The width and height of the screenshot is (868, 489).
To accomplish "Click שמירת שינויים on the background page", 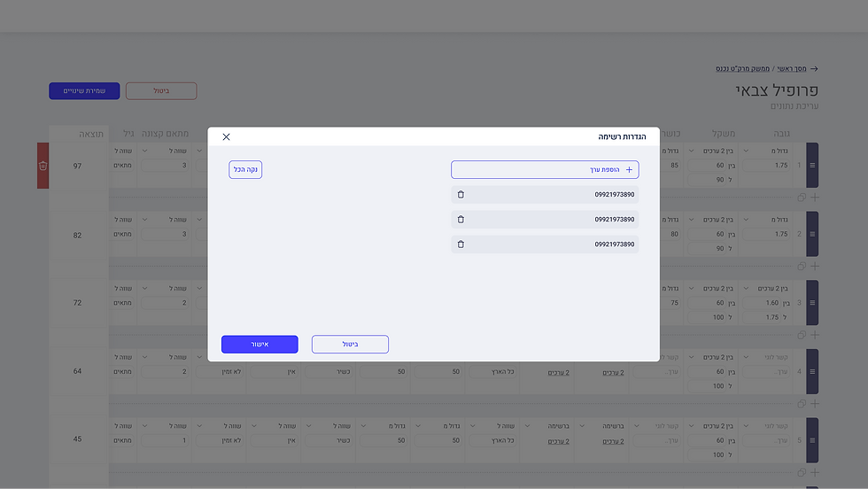I will [84, 91].
